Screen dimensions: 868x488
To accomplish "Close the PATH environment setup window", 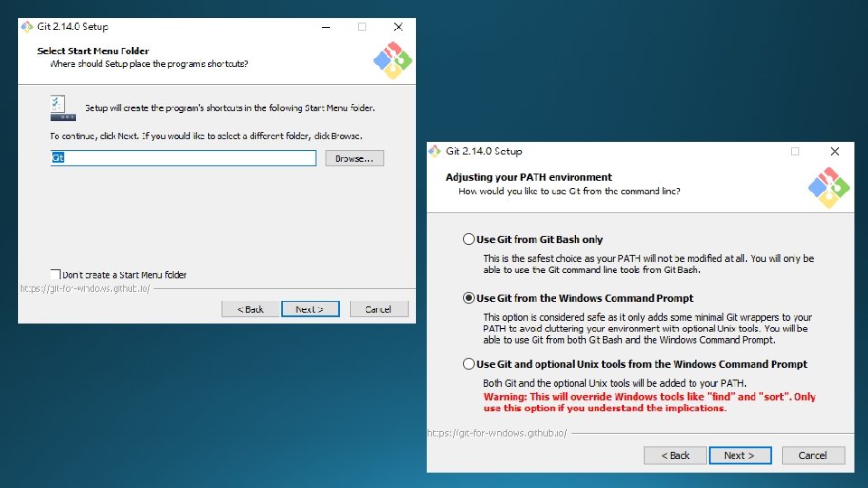I will tap(835, 151).
